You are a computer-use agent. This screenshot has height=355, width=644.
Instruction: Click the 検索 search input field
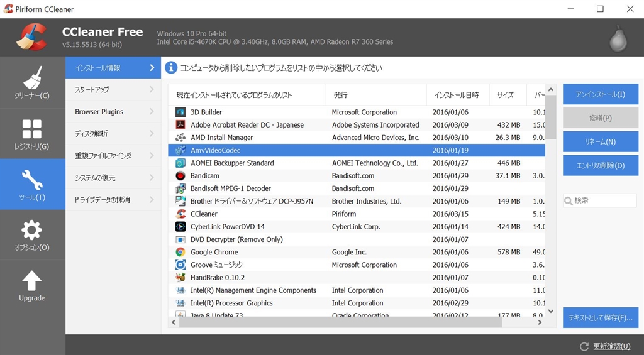tap(604, 200)
